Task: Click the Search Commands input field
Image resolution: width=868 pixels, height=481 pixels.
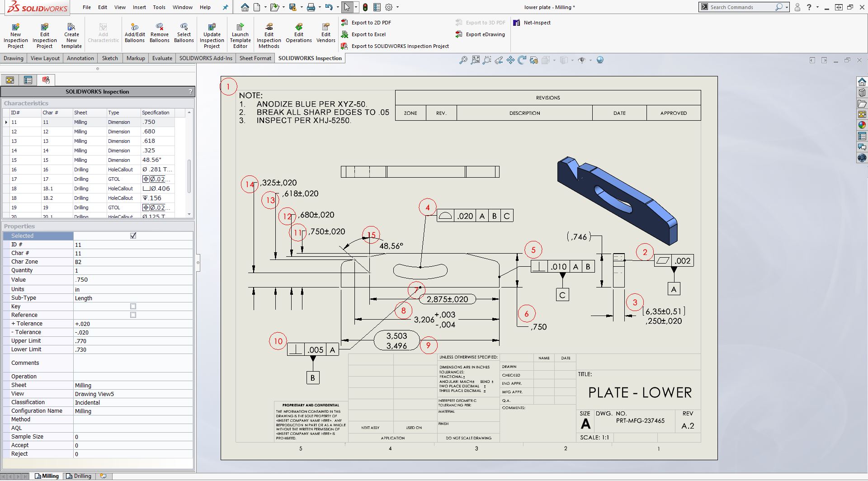Action: 741,7
